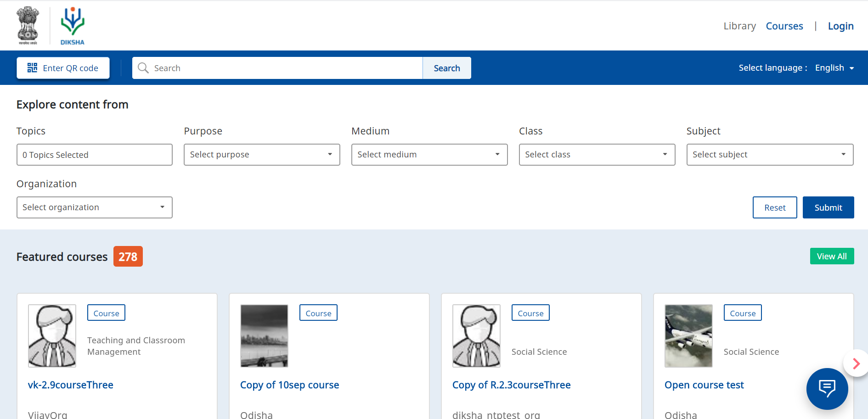Click the next arrow on featured courses carousel

coord(856,363)
